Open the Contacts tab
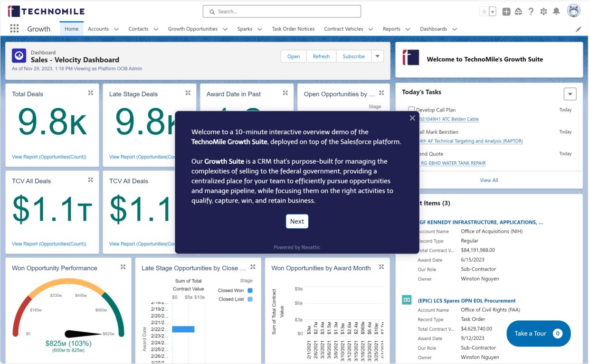The height and width of the screenshot is (364, 589). point(138,29)
